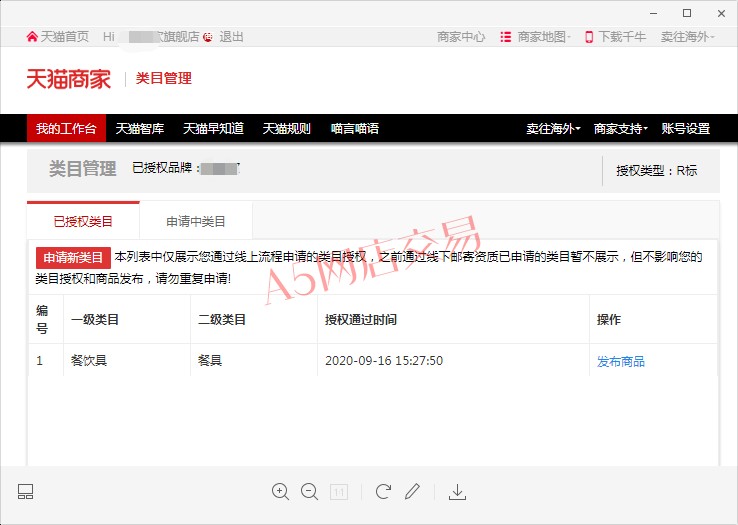
Task: Select 我的工作台 in navigation bar
Action: coord(66,128)
